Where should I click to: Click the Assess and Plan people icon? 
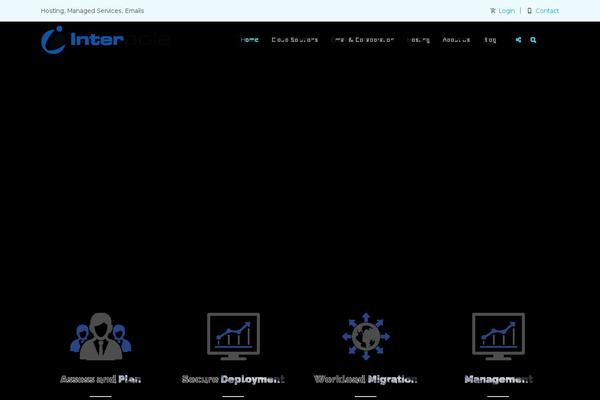[101, 336]
